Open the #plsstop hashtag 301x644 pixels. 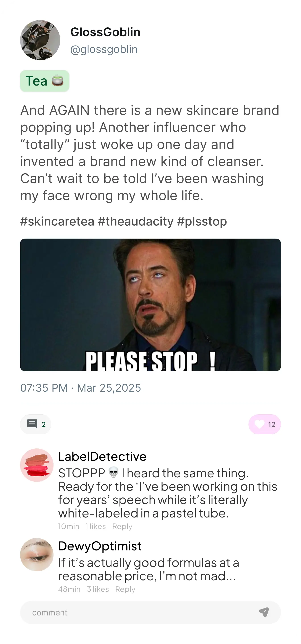click(x=202, y=221)
